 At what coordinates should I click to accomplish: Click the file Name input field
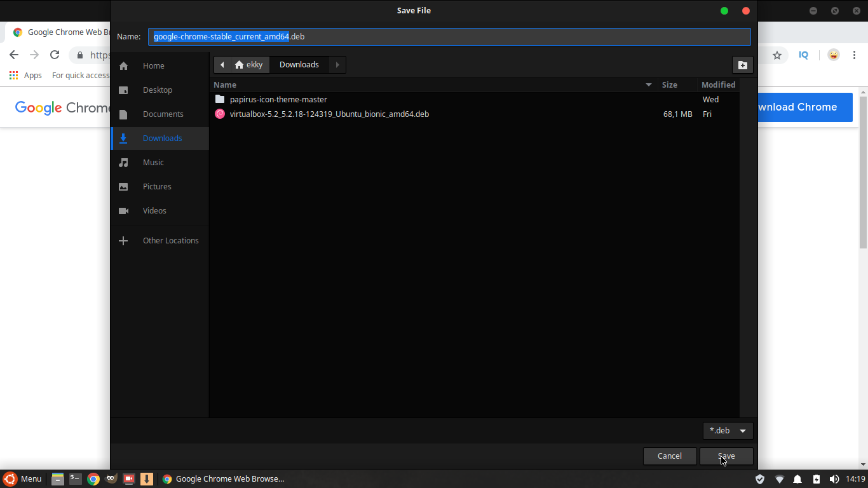tap(449, 37)
